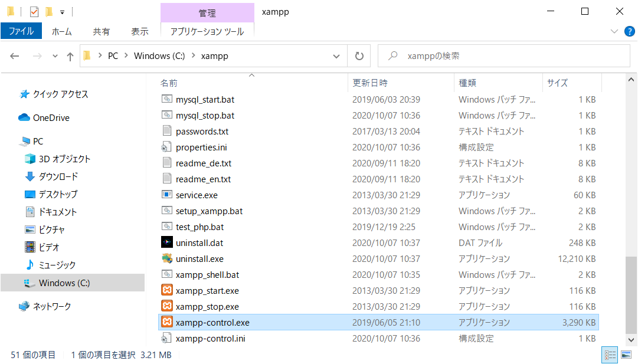This screenshot has width=638, height=364.
Task: Open the help question mark icon
Action: point(630,31)
